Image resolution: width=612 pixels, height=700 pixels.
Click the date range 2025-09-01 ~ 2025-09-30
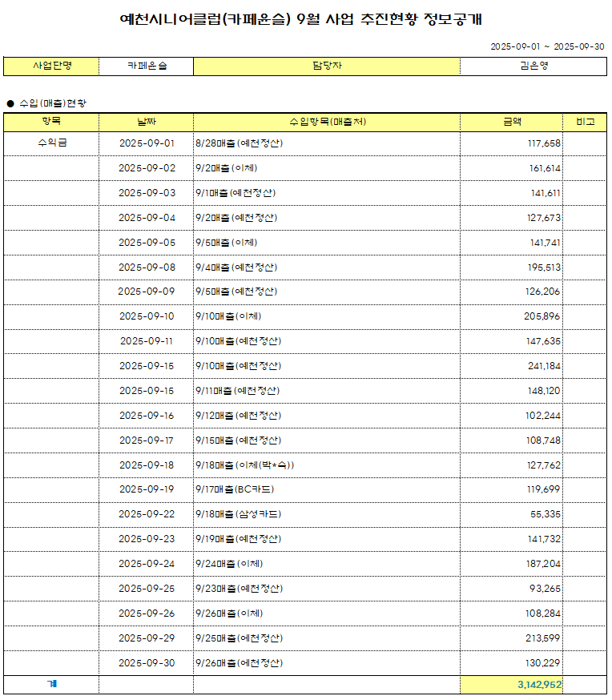[547, 46]
